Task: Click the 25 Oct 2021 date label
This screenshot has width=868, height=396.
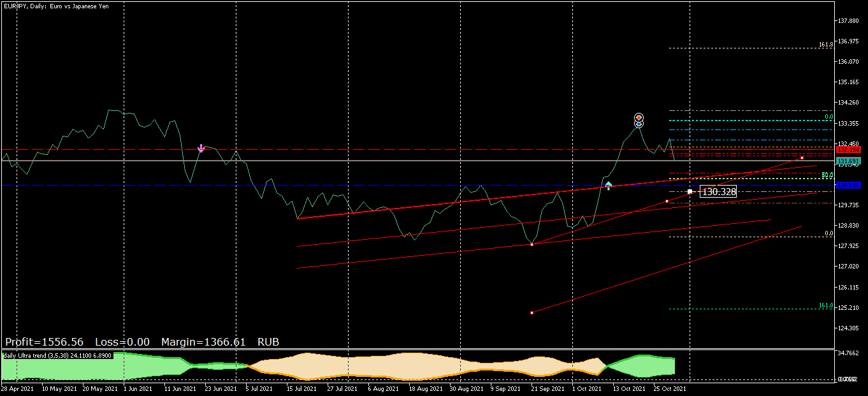Action: pyautogui.click(x=670, y=388)
